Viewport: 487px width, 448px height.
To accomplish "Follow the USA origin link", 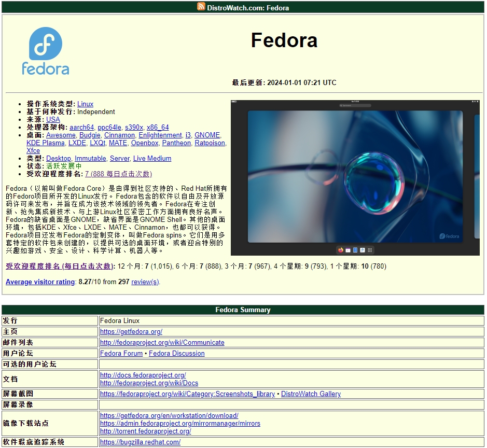I will pos(53,120).
